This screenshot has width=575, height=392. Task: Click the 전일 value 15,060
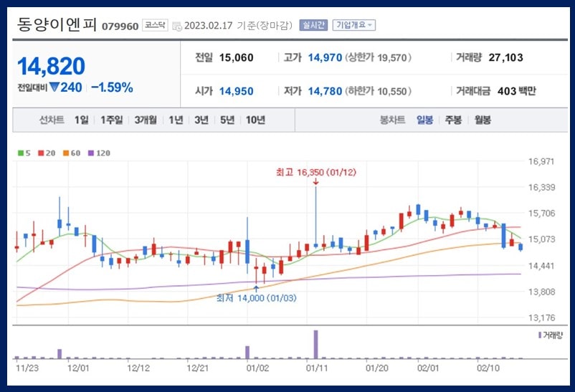tap(236, 57)
